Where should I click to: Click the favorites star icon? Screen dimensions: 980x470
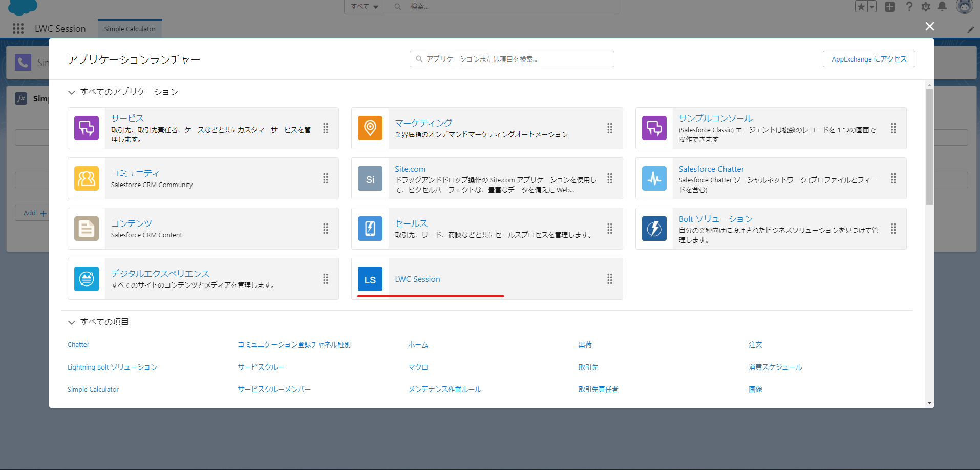pyautogui.click(x=861, y=6)
